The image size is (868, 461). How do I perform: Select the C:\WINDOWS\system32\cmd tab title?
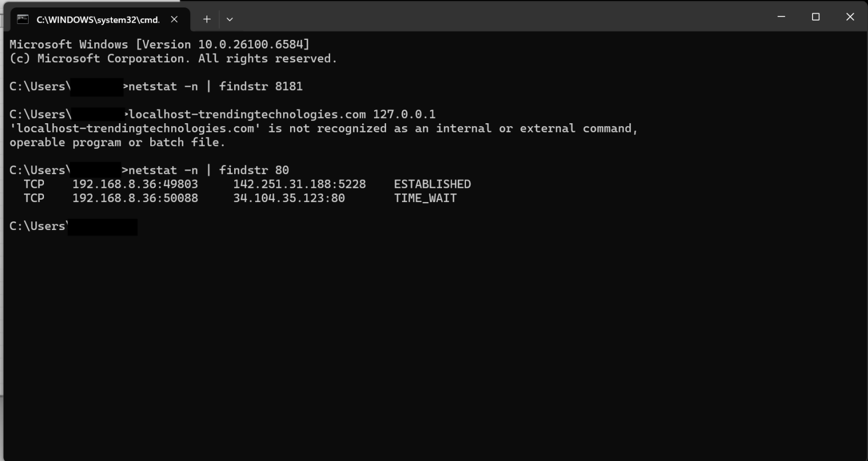(98, 19)
